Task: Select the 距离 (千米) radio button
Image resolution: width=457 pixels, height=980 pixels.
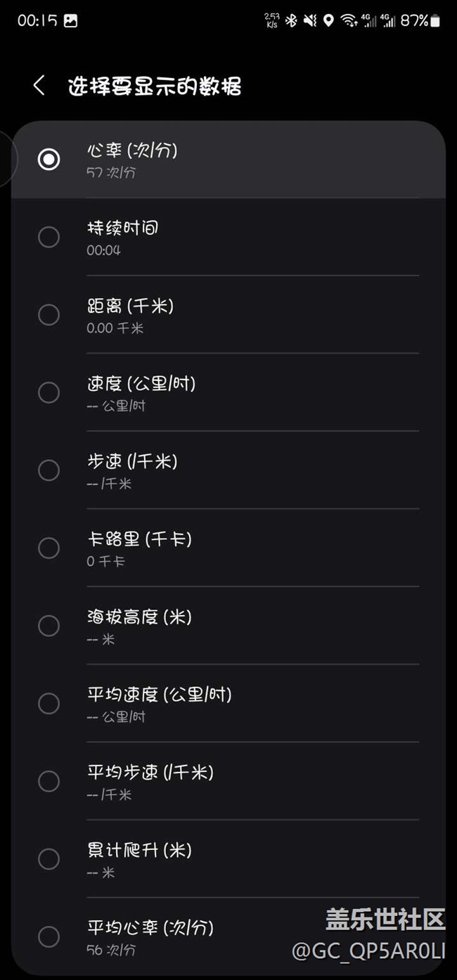Action: click(x=49, y=315)
